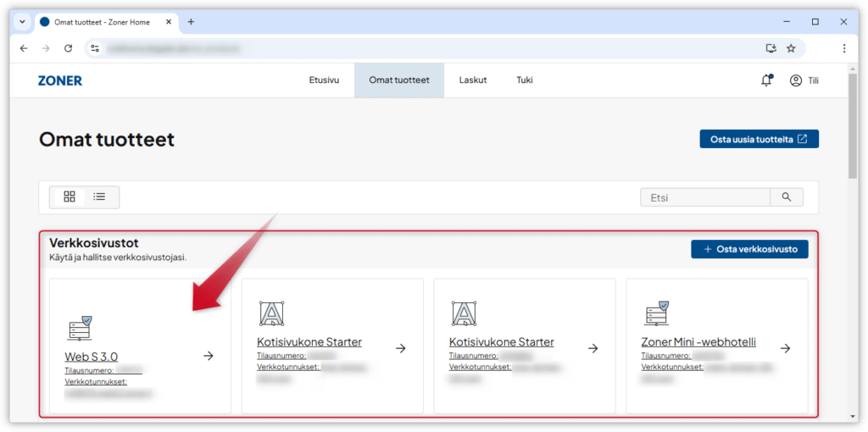The height and width of the screenshot is (432, 868).
Task: Click Osta uusia tuotteita button
Action: pyautogui.click(x=759, y=139)
